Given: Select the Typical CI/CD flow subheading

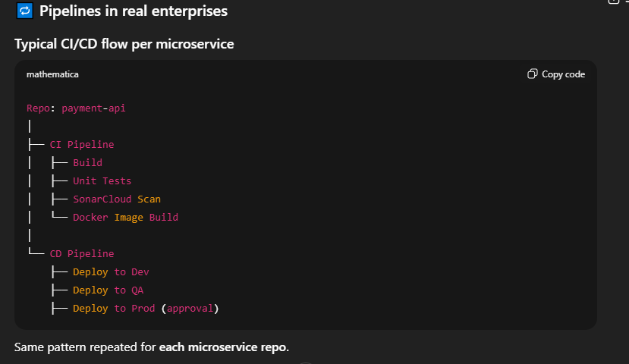Looking at the screenshot, I should coord(124,44).
